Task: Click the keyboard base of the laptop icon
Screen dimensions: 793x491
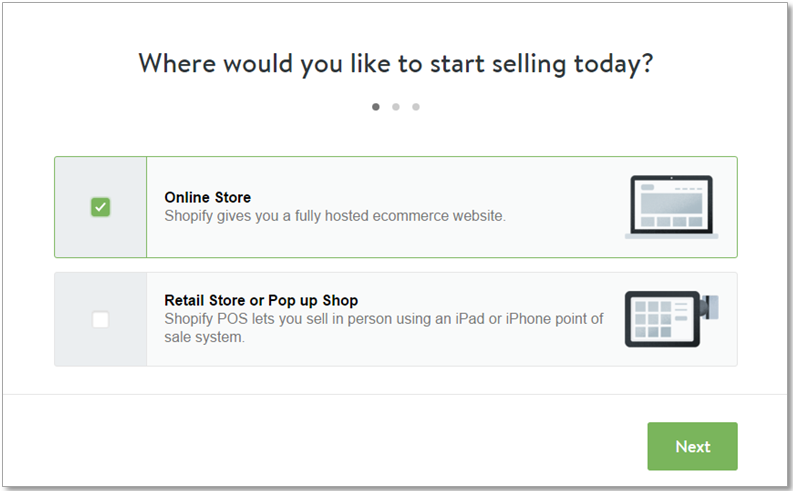Action: [672, 236]
